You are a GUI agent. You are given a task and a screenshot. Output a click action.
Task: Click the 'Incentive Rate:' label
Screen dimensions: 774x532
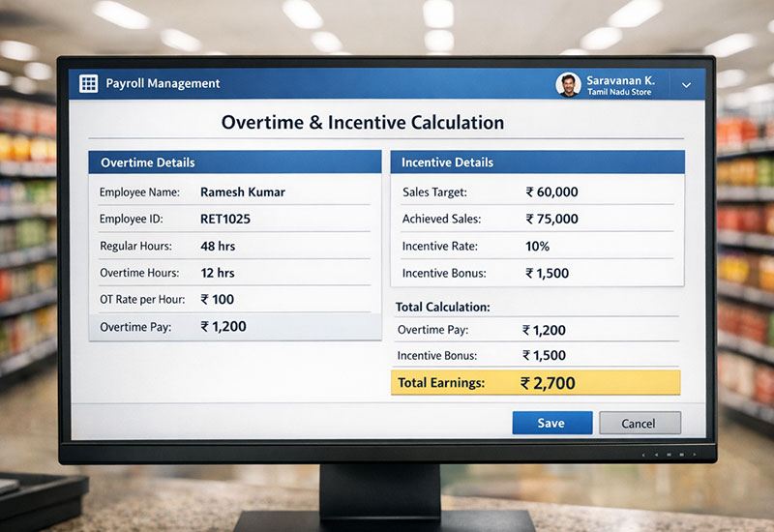coord(440,246)
